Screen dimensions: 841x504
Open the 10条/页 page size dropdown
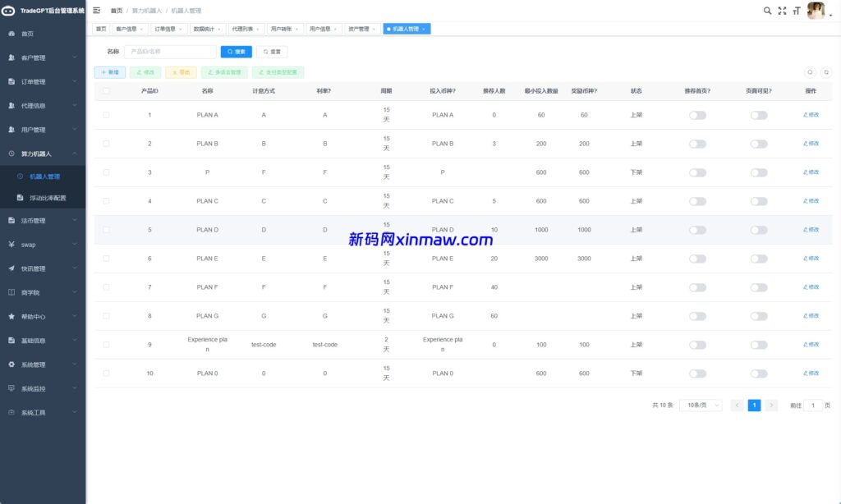pos(699,405)
